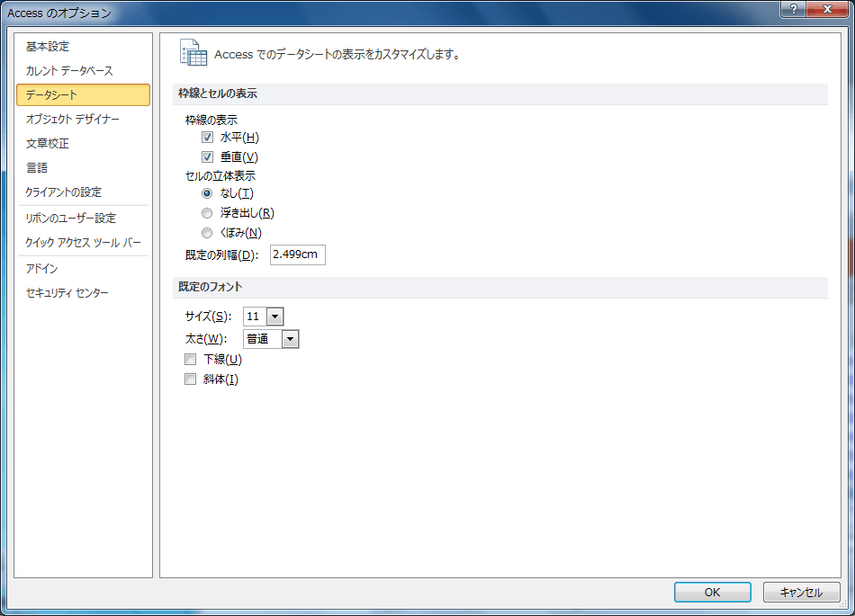Click the キャンセル button

click(x=801, y=592)
